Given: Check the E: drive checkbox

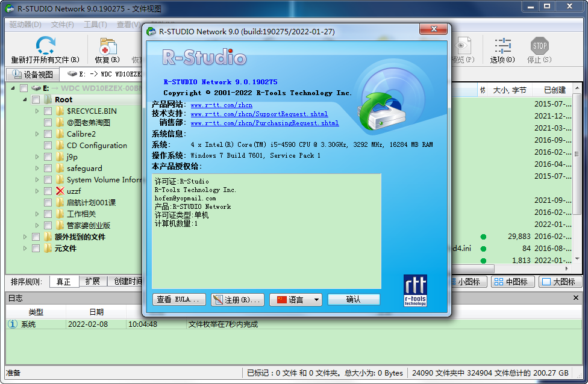Looking at the screenshot, I should click(x=23, y=88).
